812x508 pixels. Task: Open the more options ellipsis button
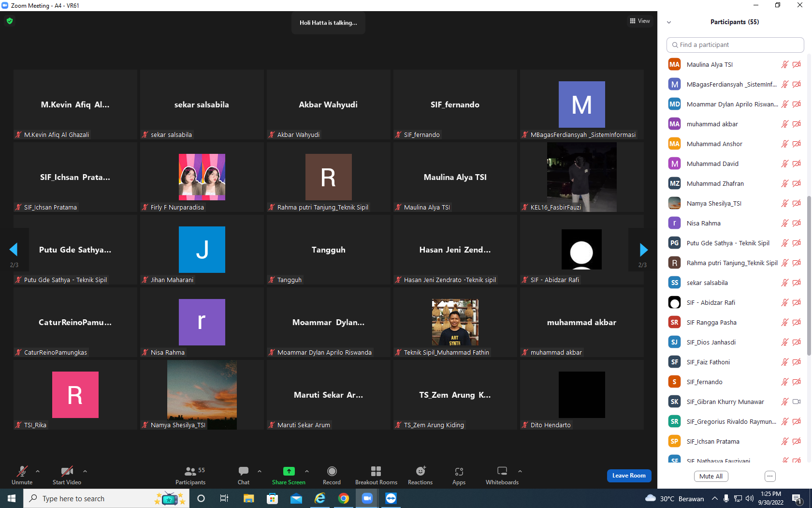[x=770, y=476]
